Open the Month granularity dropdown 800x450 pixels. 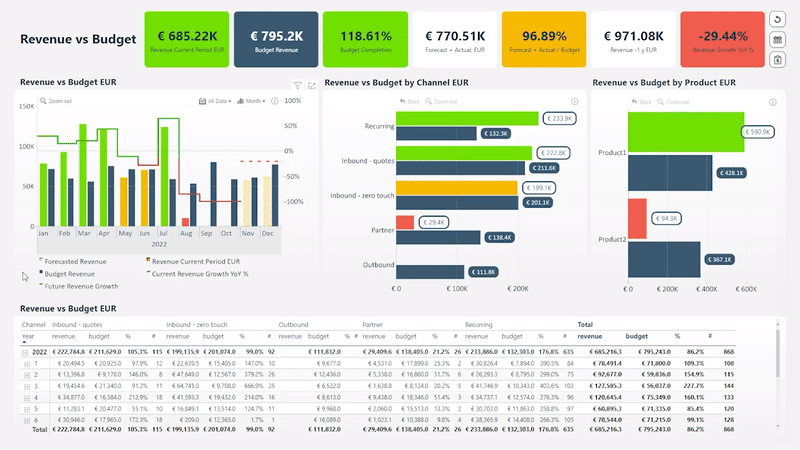click(253, 101)
